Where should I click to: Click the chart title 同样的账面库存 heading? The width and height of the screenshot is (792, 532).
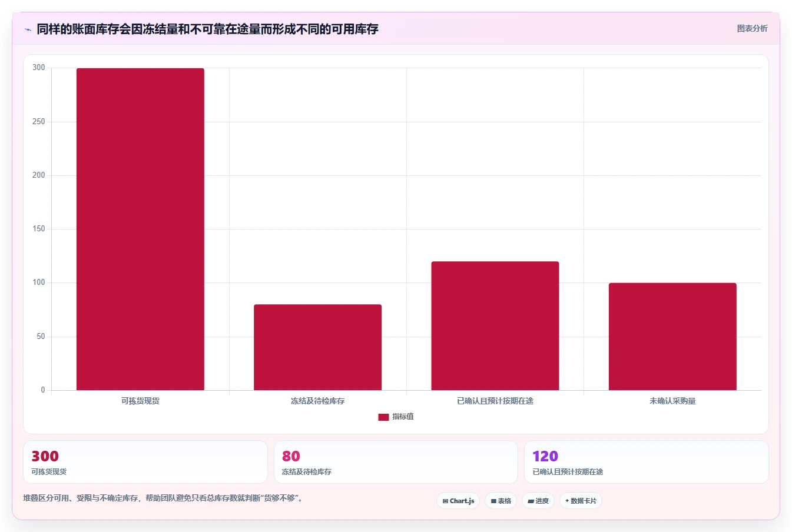point(207,29)
